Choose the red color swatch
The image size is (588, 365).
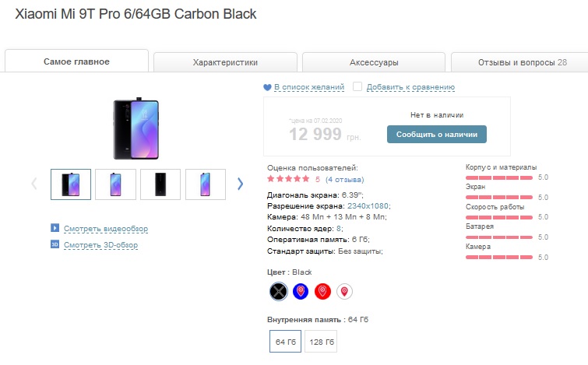pyautogui.click(x=322, y=292)
